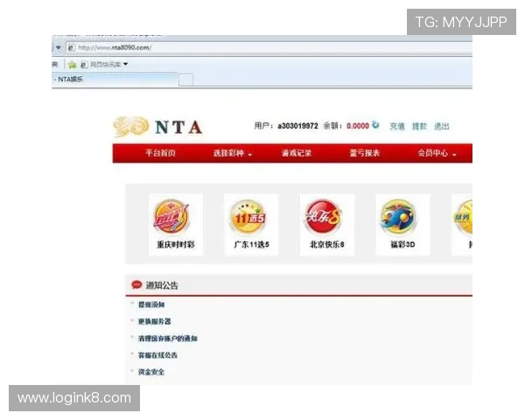
Task: Click the 退出 logout link
Action: [442, 126]
